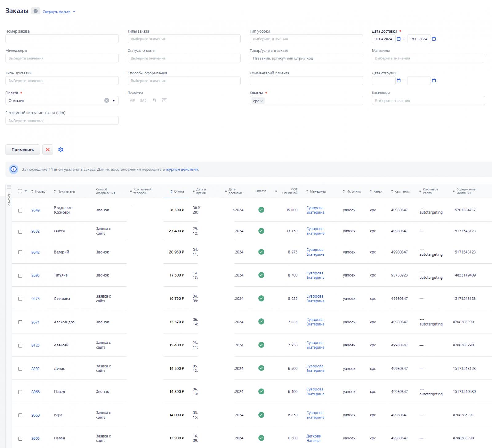
Task: Click the help question mark next to Заказы
Action: [36, 11]
